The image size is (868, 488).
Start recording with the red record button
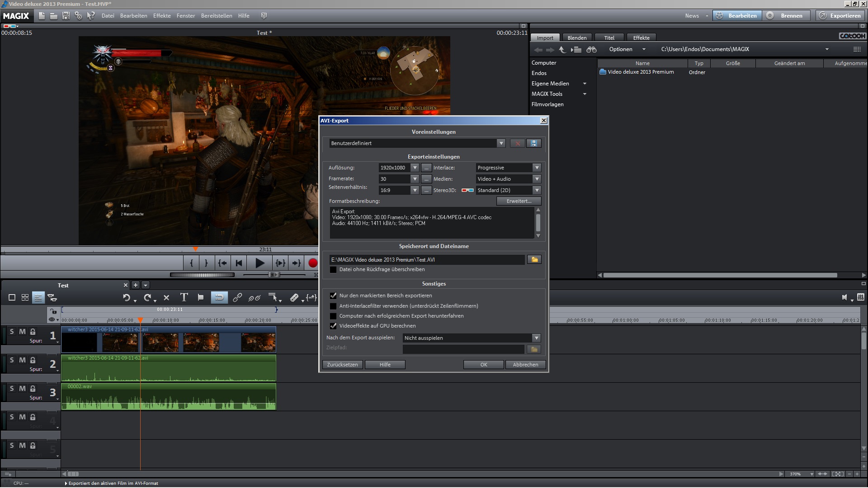[x=312, y=263]
